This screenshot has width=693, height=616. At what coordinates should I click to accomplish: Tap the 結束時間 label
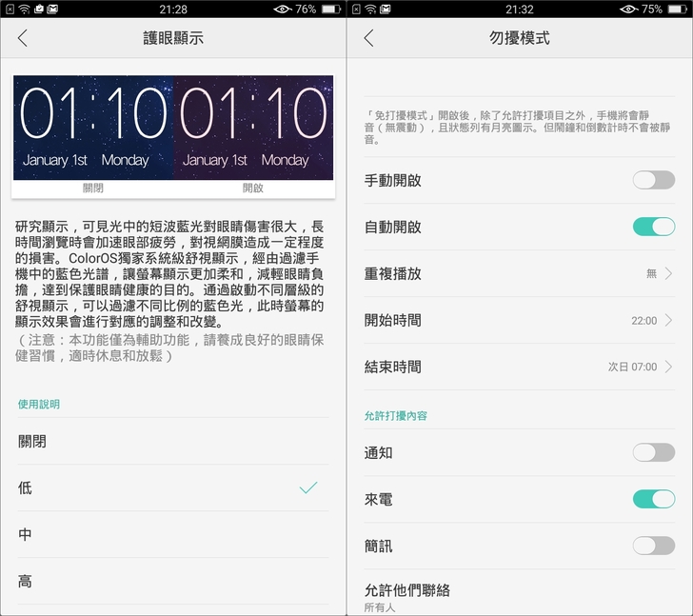click(x=392, y=367)
